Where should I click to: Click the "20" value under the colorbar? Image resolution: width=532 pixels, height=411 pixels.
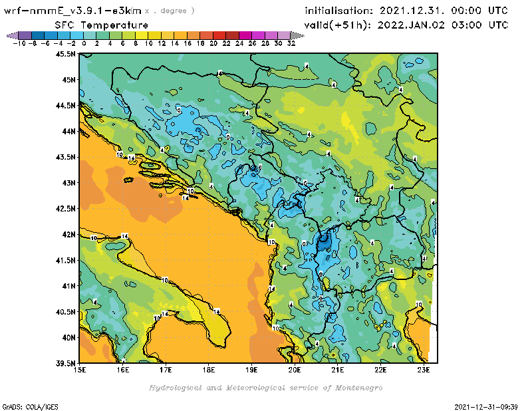(x=213, y=44)
